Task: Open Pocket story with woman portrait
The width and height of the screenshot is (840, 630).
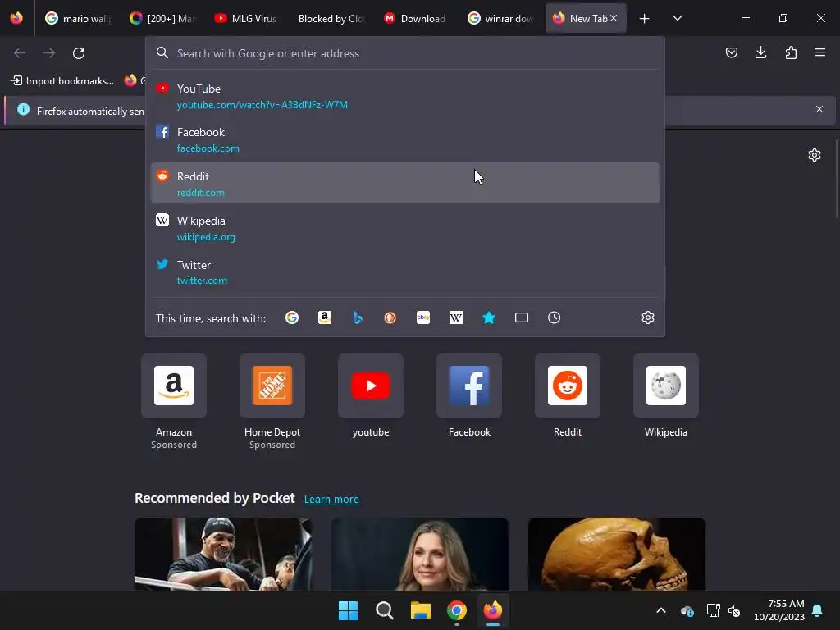Action: (x=420, y=554)
